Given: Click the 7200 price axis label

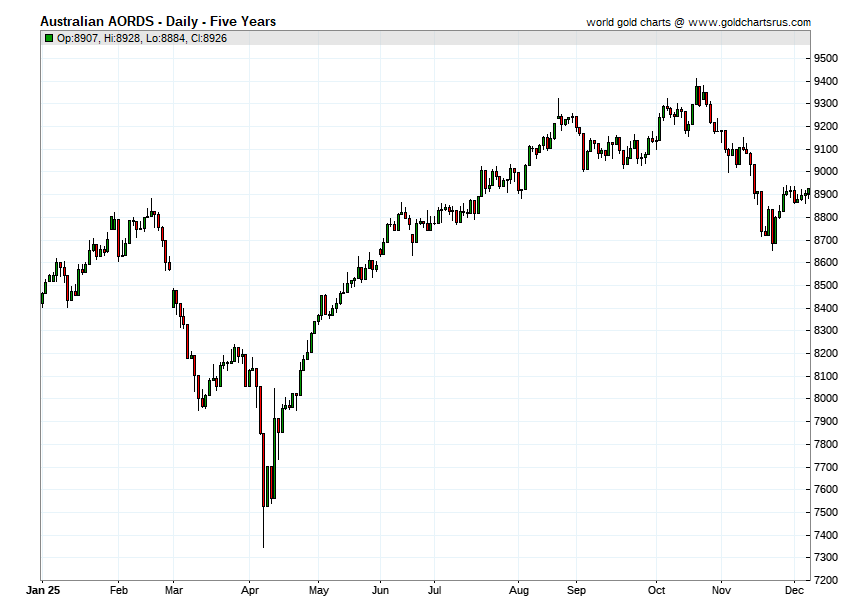Looking at the screenshot, I should point(826,580).
